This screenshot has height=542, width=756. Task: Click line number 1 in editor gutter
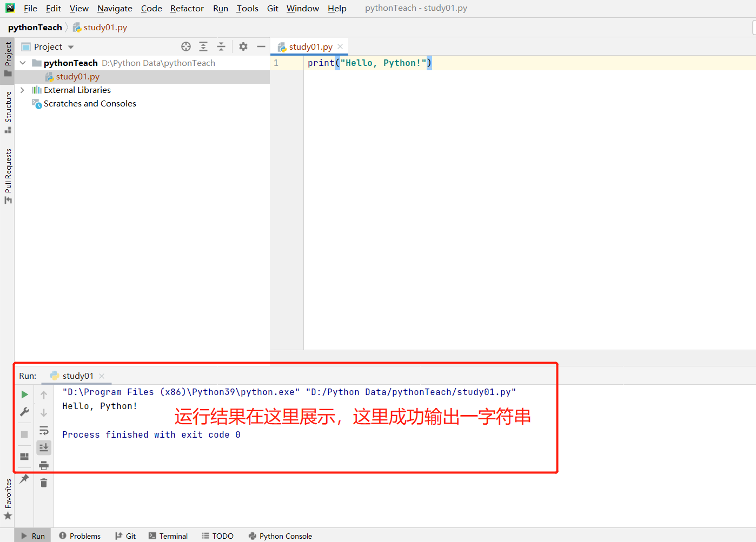(276, 63)
